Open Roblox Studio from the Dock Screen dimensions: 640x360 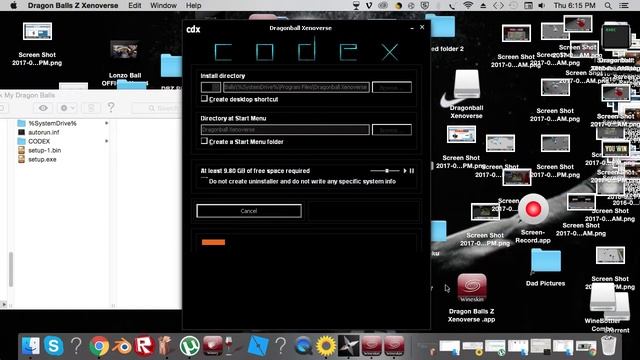[x=258, y=346]
